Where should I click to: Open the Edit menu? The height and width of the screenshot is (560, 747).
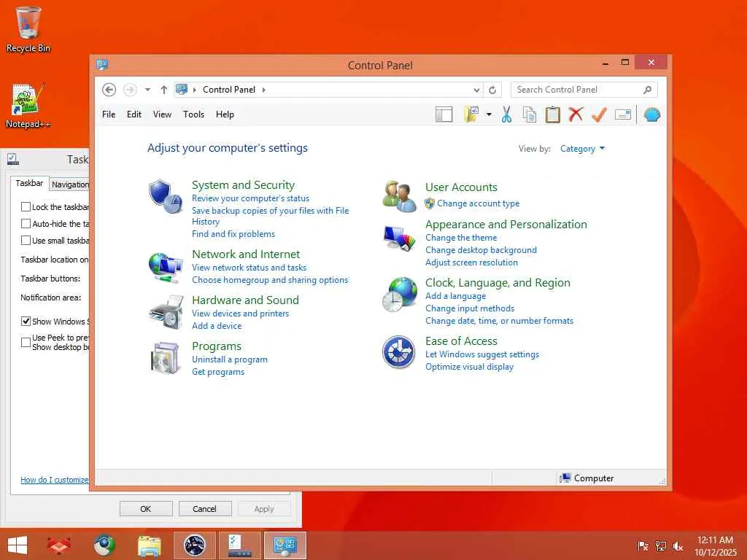pyautogui.click(x=134, y=114)
